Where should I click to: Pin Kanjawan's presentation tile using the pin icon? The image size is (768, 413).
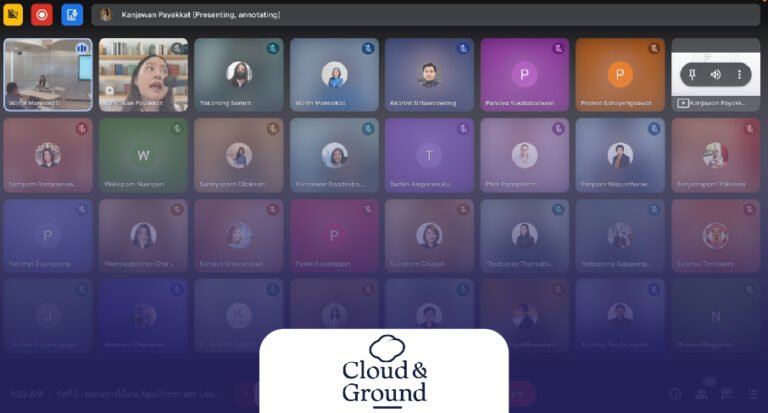click(x=692, y=74)
